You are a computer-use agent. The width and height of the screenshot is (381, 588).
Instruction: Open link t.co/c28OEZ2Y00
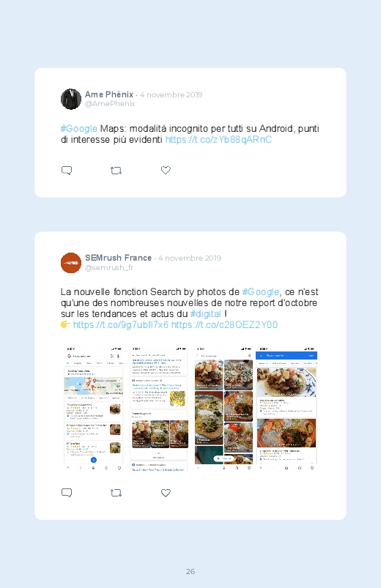[x=224, y=324]
